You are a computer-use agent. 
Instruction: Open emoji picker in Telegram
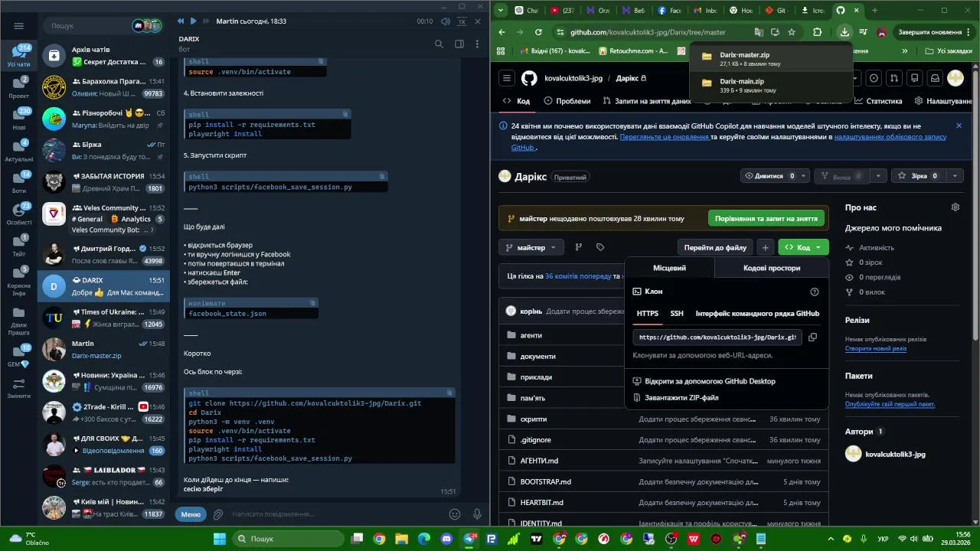[455, 514]
